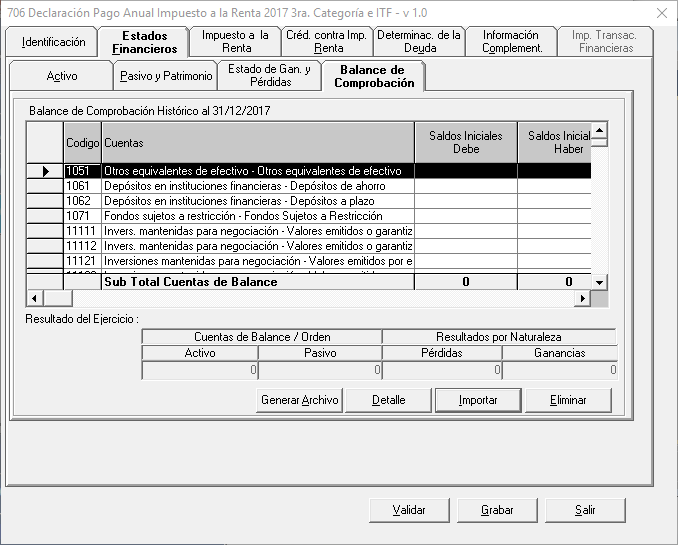Switch to Impuesto a la Renta tab
Screen dimensions: 678x545
click(235, 42)
